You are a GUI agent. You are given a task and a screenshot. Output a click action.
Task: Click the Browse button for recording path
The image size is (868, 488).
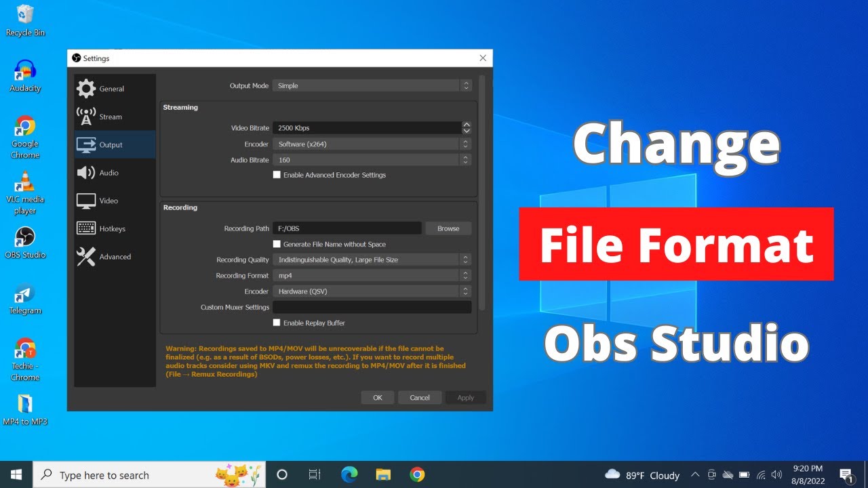click(x=448, y=228)
